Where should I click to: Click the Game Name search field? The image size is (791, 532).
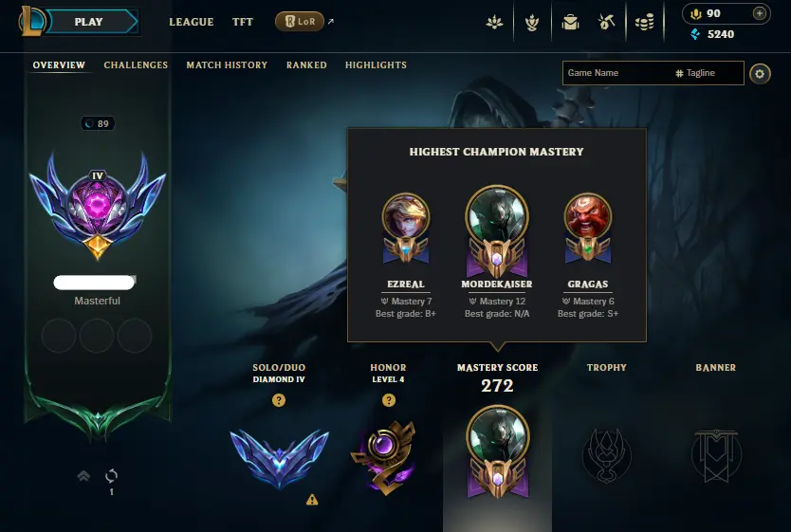tap(653, 73)
